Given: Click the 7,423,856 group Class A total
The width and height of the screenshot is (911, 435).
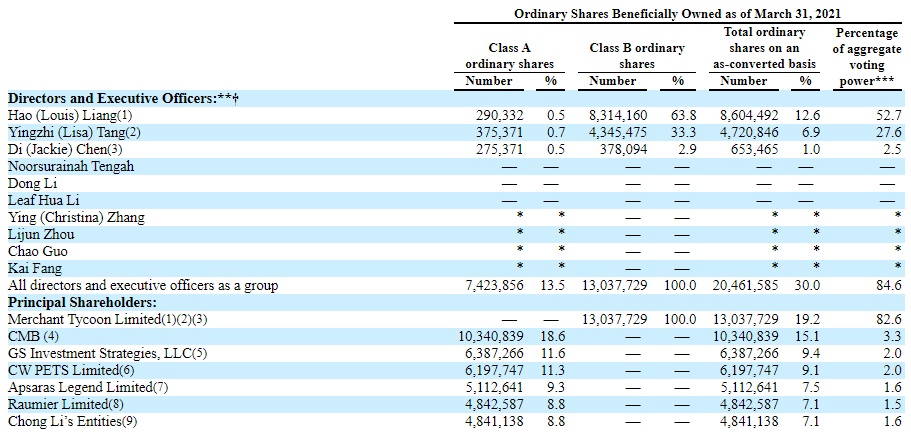Looking at the screenshot, I should point(496,285).
